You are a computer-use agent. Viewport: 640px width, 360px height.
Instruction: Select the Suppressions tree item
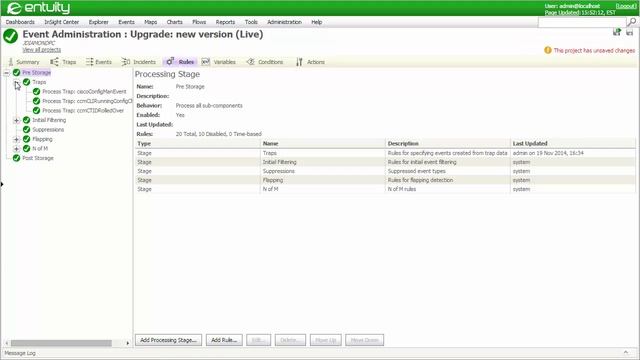pyautogui.click(x=48, y=129)
